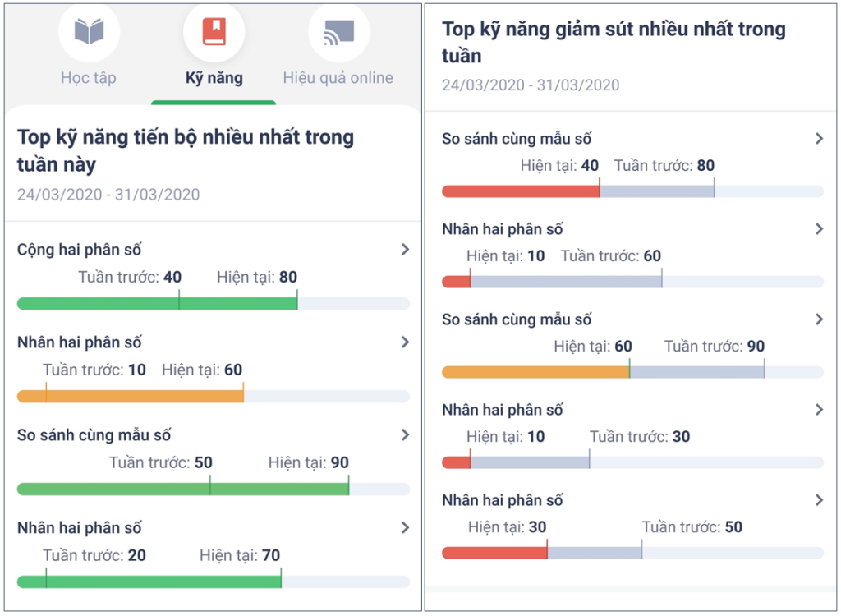The width and height of the screenshot is (841, 616).
Task: Open chevron for So sánh cùng mẫu số dropping to 60
Action: 819,319
